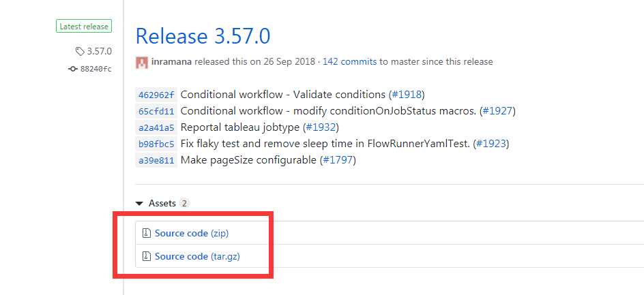The image size is (644, 295).
Task: Open commit 88240fc in the sidebar
Action: [x=96, y=69]
